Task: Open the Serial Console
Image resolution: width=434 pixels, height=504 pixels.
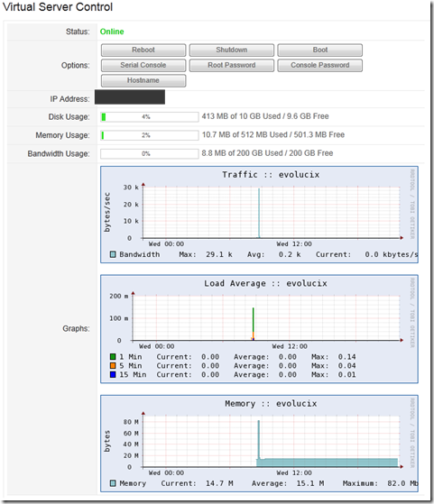Action: (x=143, y=65)
